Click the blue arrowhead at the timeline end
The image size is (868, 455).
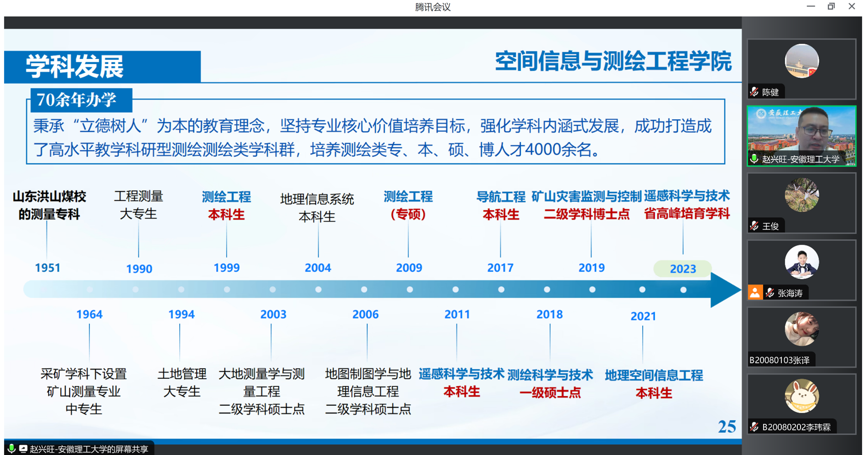724,290
